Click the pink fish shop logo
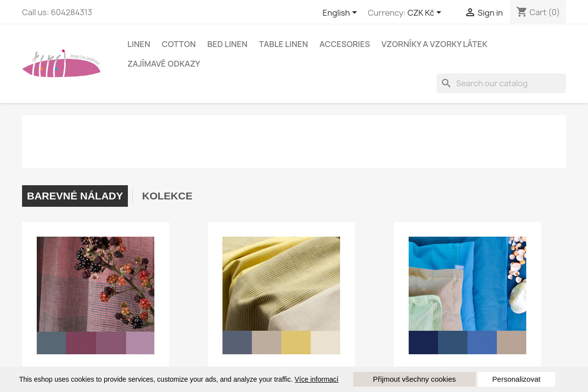 (x=61, y=64)
